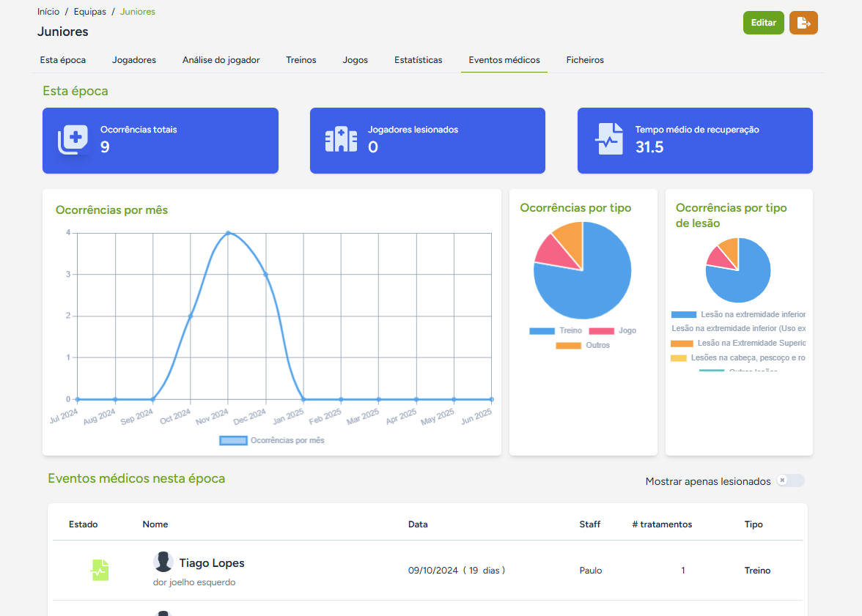Click Tiago Lopes avatar picture
Viewport: 862px width, 616px height.
tap(163, 562)
